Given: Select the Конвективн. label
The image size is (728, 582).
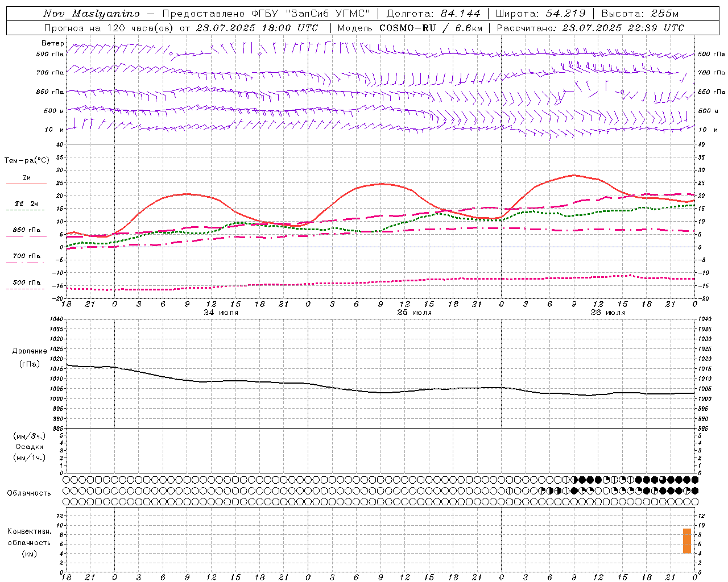Looking at the screenshot, I should point(30,531).
